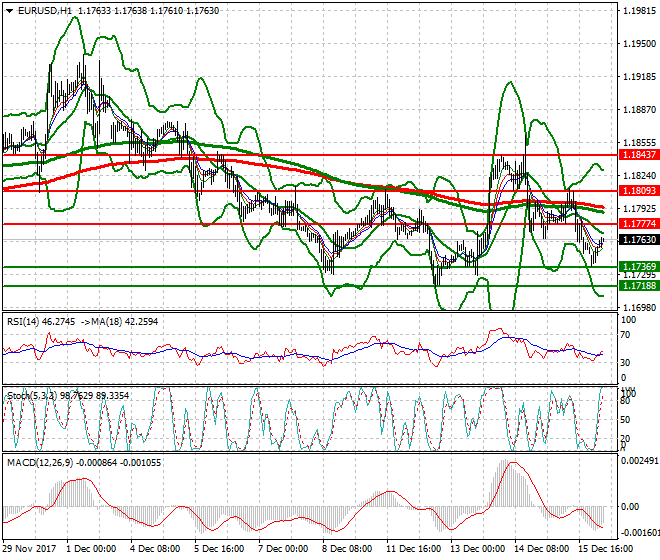Select the green 1.17369 support tag

coord(638,267)
